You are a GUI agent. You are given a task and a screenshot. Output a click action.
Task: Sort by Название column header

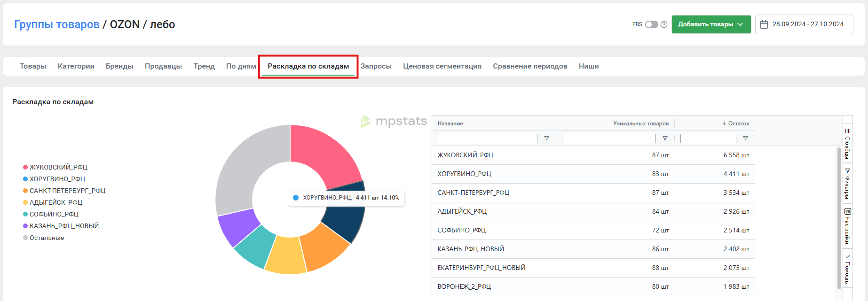[450, 123]
